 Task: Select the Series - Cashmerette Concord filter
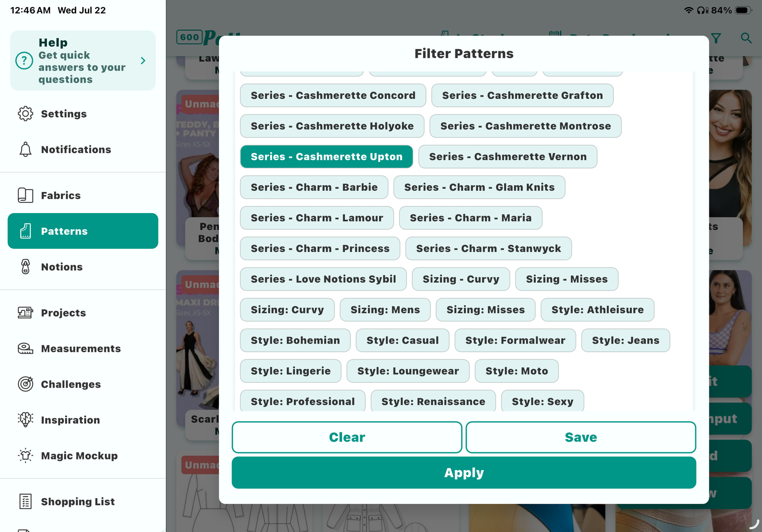(333, 96)
